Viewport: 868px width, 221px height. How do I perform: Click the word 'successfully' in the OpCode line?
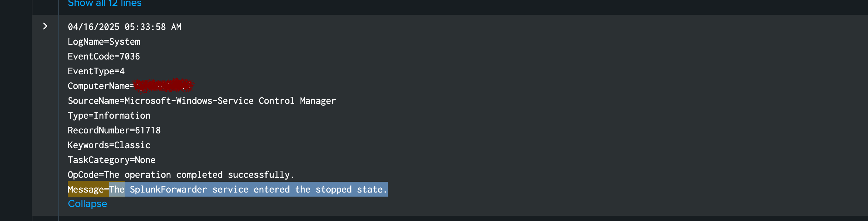click(x=259, y=175)
